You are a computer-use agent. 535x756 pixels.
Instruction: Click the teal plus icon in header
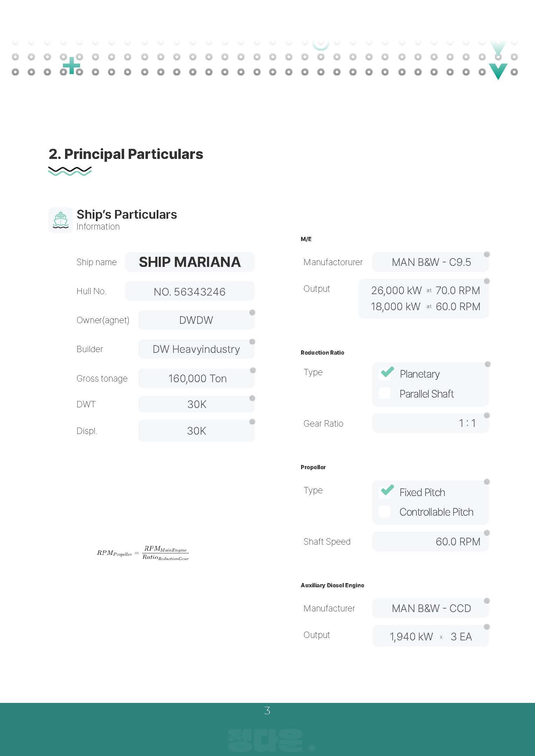coord(71,65)
